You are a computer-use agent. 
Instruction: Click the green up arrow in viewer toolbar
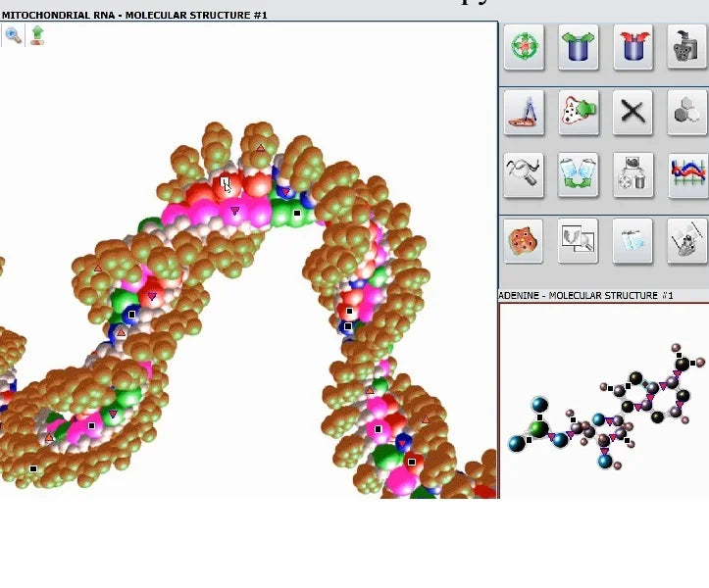pyautogui.click(x=37, y=36)
